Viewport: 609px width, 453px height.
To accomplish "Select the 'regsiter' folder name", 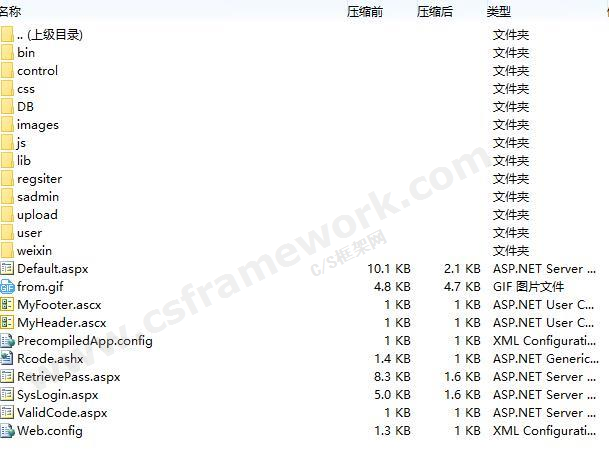I will point(39,179).
